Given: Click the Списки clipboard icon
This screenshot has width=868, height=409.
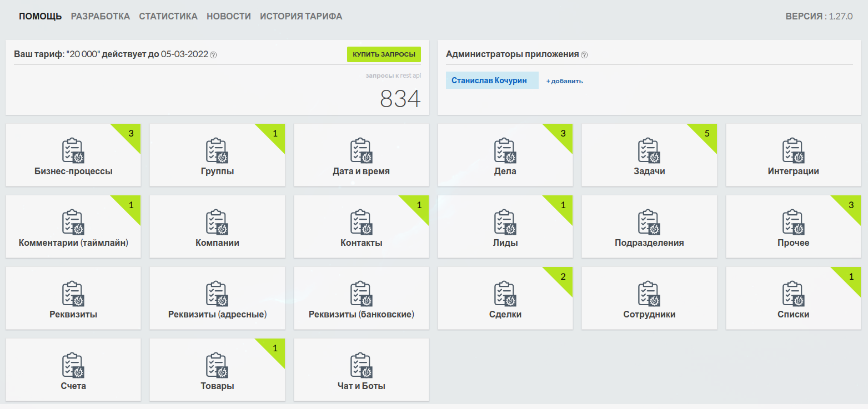Looking at the screenshot, I should point(794,294).
